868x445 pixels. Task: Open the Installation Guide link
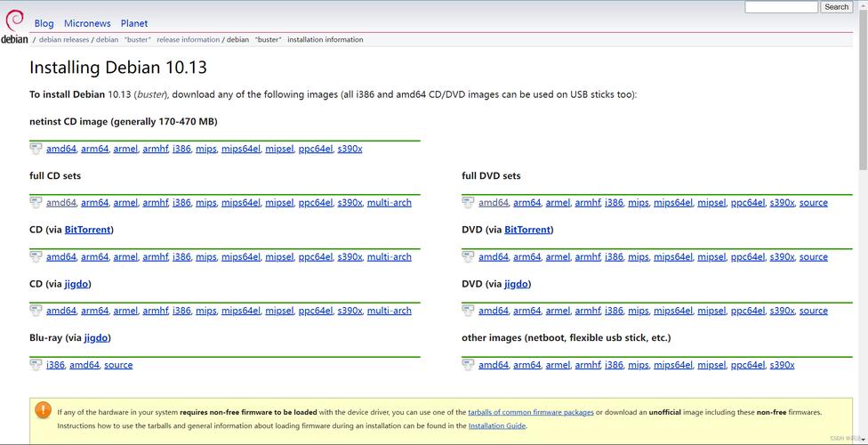[x=497, y=425]
